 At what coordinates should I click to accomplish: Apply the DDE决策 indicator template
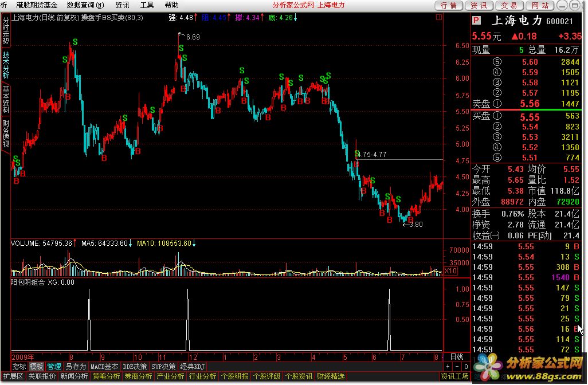(135, 367)
